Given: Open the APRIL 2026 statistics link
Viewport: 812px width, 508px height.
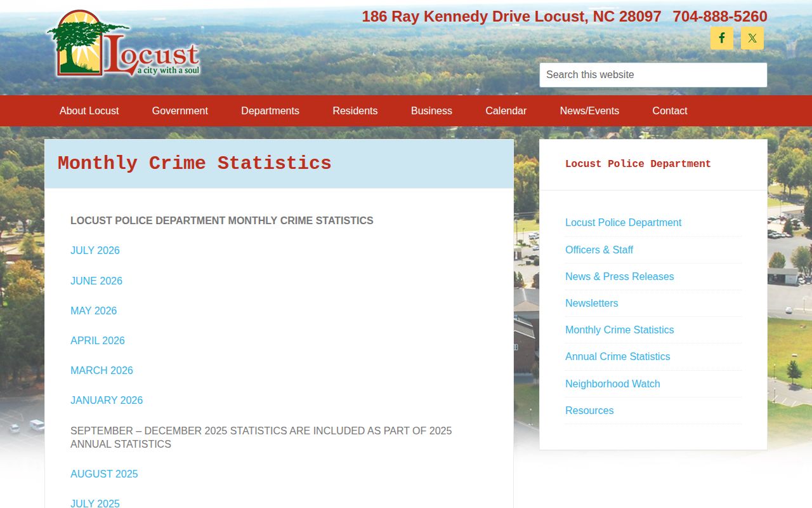Looking at the screenshot, I should click(x=98, y=340).
